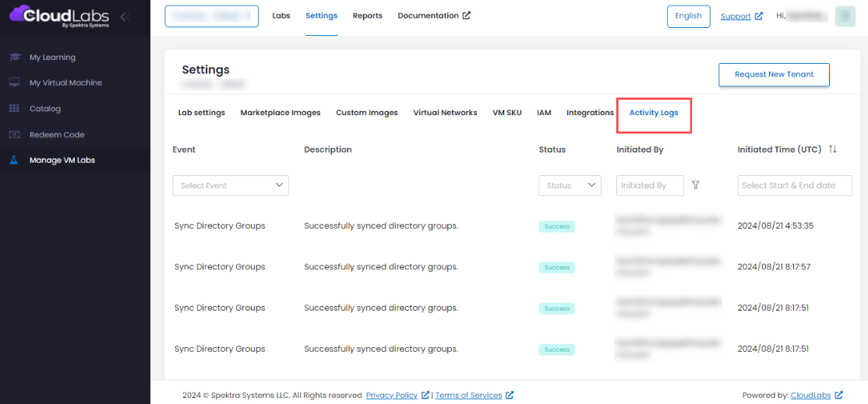Image resolution: width=868 pixels, height=404 pixels.
Task: Open the user profile avatar
Action: pos(845,16)
